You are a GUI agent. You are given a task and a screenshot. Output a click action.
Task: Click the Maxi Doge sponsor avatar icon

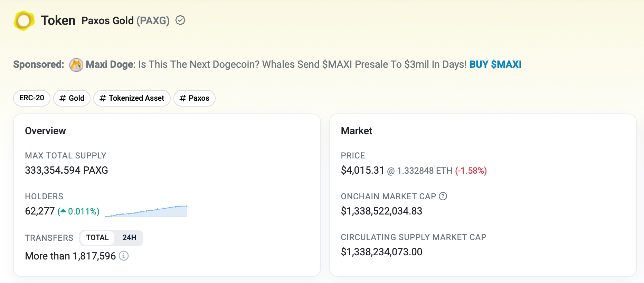(x=76, y=65)
